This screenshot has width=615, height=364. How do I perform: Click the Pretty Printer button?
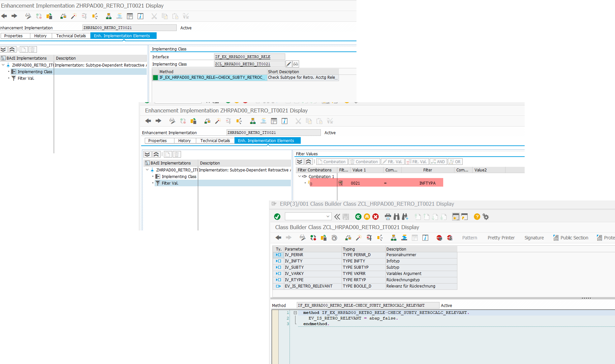pyautogui.click(x=501, y=238)
